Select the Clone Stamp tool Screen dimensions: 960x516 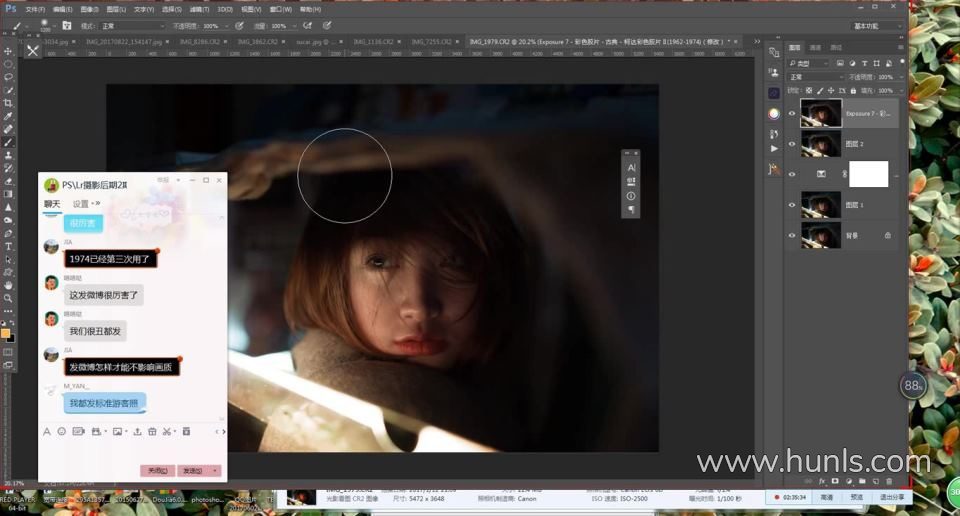pyautogui.click(x=8, y=155)
